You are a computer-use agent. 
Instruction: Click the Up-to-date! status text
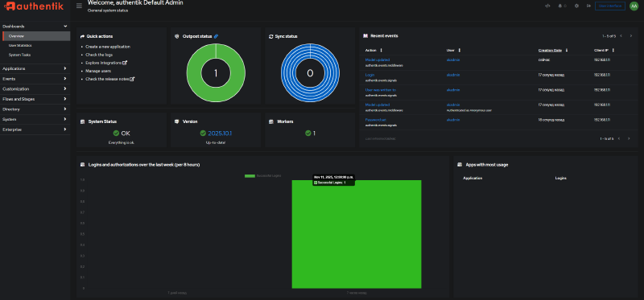[216, 142]
